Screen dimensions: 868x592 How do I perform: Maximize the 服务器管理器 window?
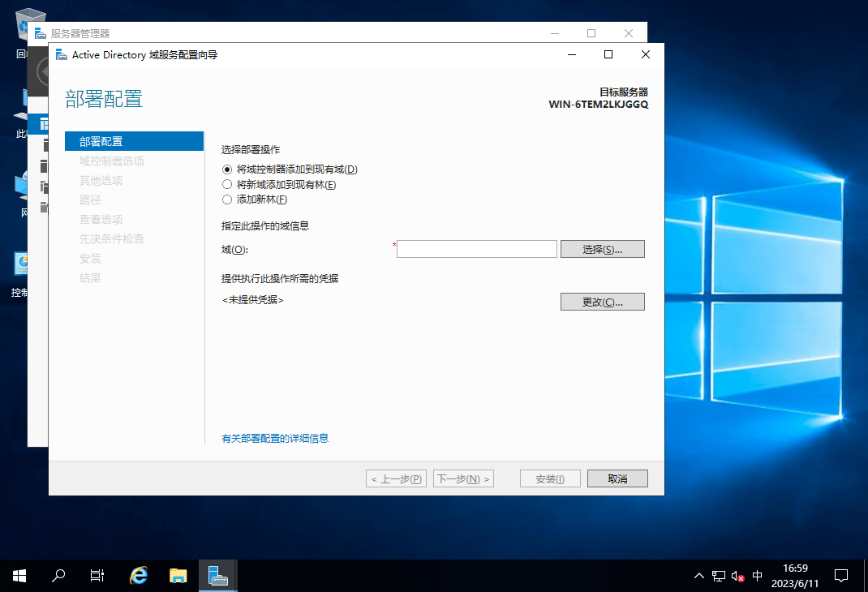click(x=591, y=33)
